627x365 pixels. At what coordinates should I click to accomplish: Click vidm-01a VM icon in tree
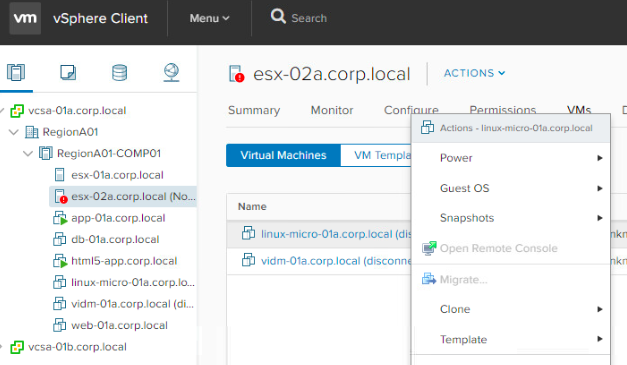[60, 304]
